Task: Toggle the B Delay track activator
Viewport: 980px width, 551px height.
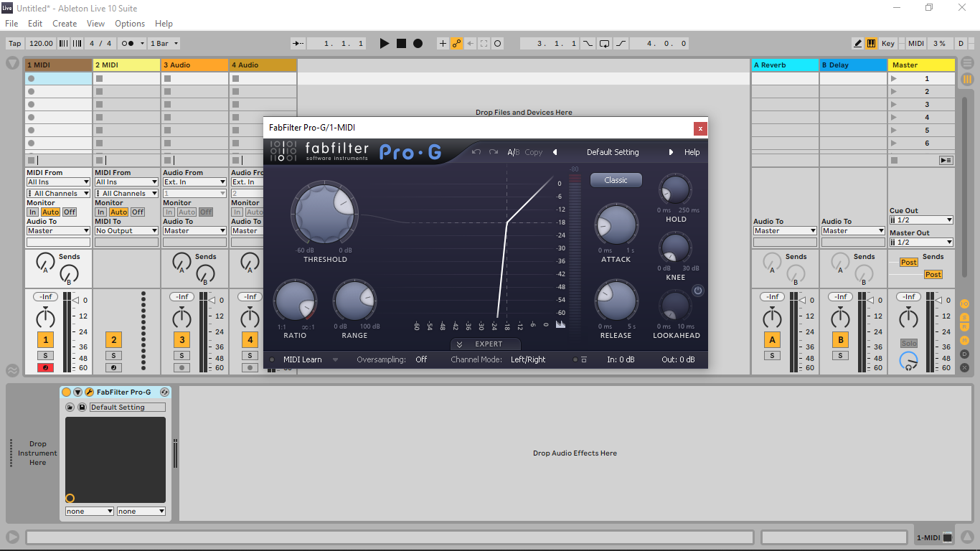Action: pos(840,340)
